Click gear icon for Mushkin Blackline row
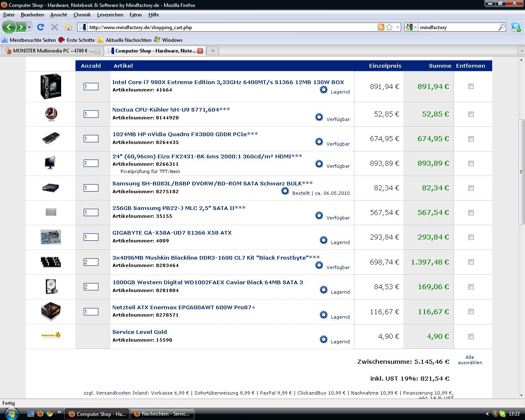The image size is (525, 420). click(319, 265)
